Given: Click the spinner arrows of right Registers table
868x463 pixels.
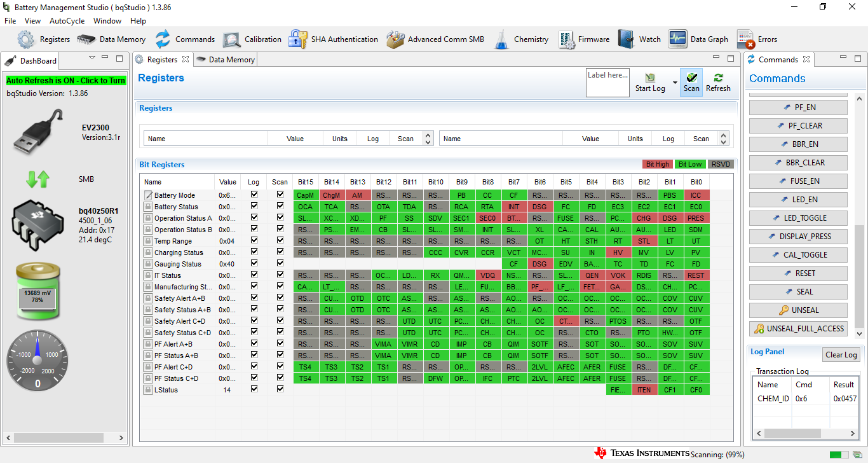Looking at the screenshot, I should [x=724, y=138].
